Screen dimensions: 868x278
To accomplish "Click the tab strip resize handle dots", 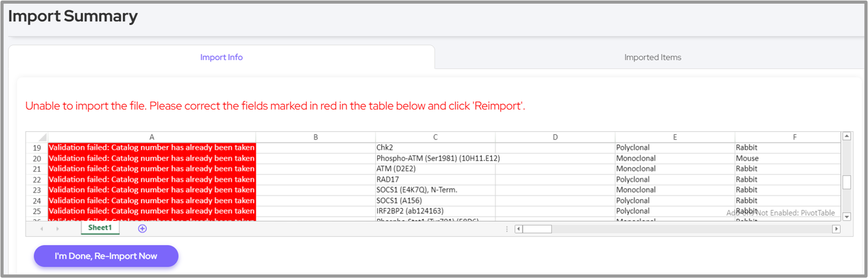I will coord(507,229).
